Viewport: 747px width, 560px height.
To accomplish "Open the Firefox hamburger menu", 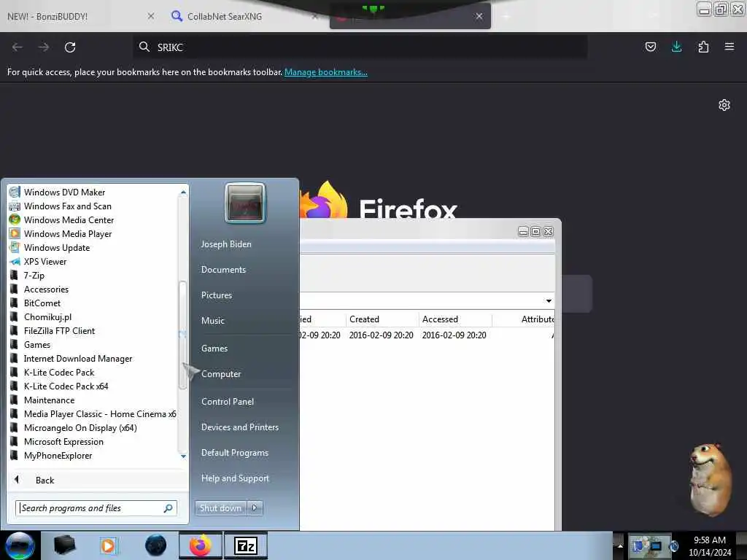I will pos(729,47).
